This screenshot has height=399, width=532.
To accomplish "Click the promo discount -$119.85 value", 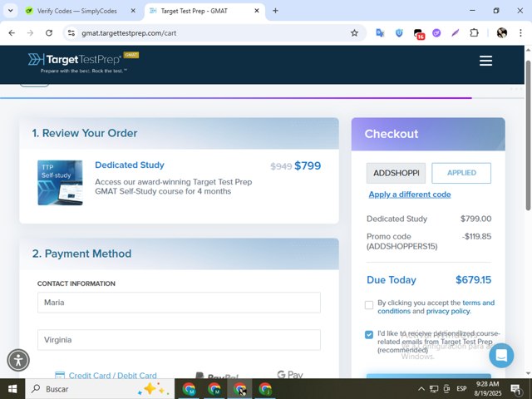I will tap(476, 236).
